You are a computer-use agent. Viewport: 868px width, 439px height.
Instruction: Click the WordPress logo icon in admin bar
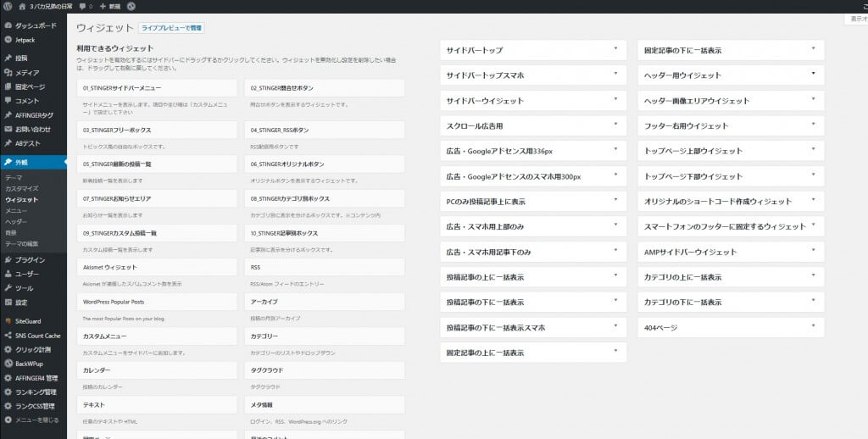7,6
